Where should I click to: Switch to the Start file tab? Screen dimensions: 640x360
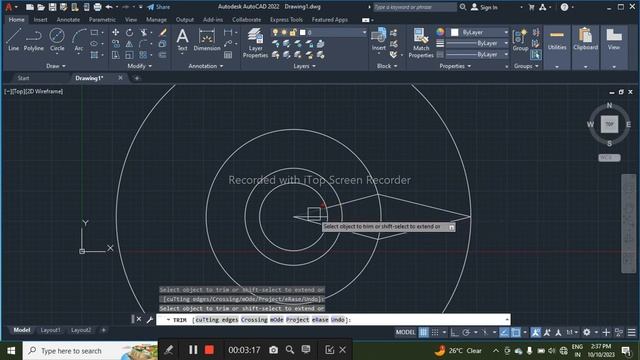point(23,78)
